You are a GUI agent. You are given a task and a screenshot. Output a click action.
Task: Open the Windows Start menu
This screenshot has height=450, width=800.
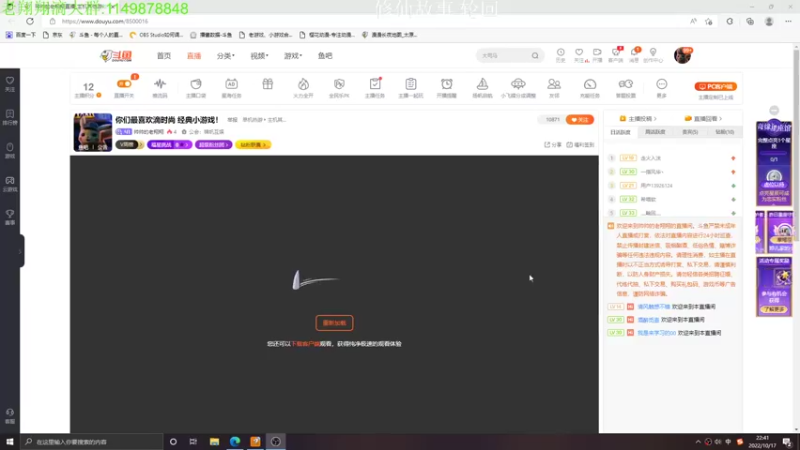[10, 441]
